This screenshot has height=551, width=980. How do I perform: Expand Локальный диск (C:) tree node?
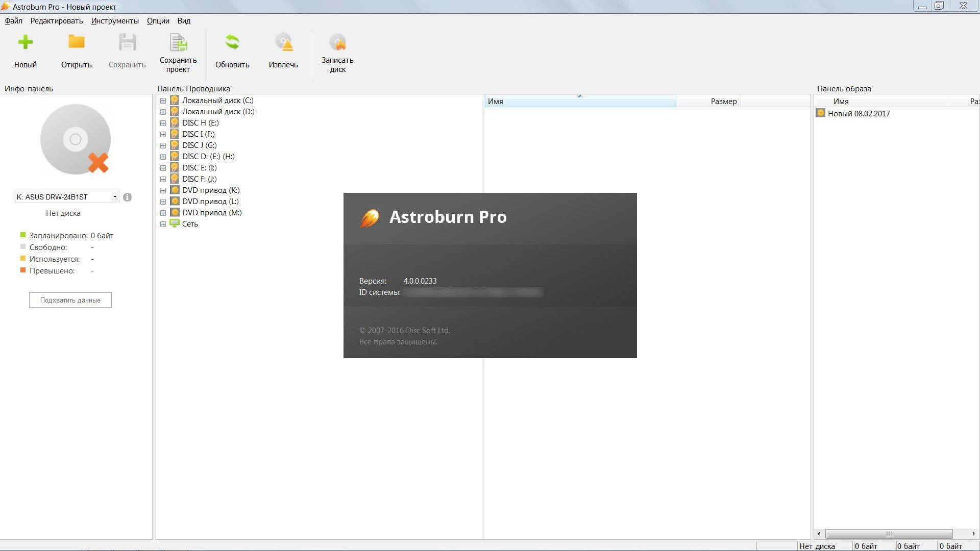[x=163, y=101]
